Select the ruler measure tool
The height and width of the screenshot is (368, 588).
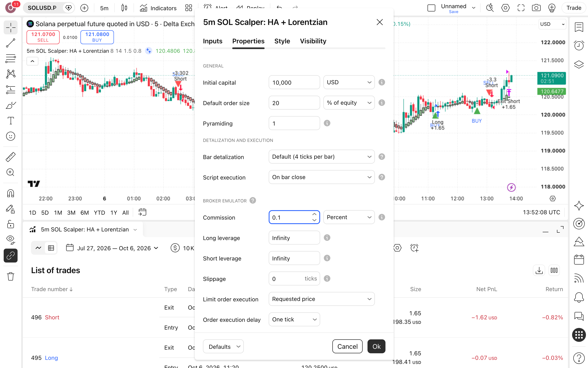(x=10, y=157)
